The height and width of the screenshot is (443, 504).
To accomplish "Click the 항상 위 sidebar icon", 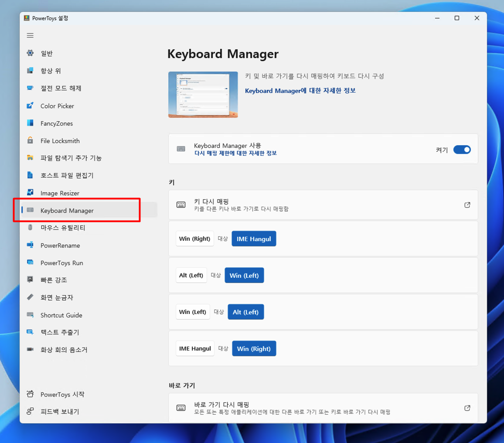I will pyautogui.click(x=30, y=70).
